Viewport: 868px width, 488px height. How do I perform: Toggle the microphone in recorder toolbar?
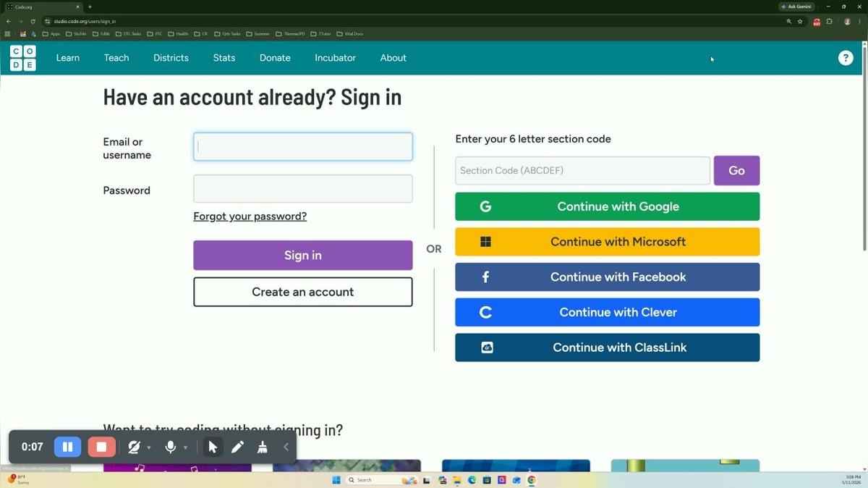click(171, 447)
